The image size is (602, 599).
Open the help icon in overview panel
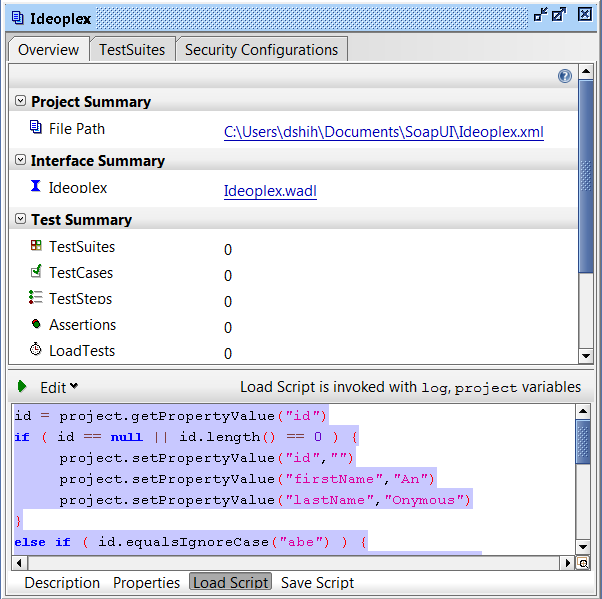pos(565,76)
